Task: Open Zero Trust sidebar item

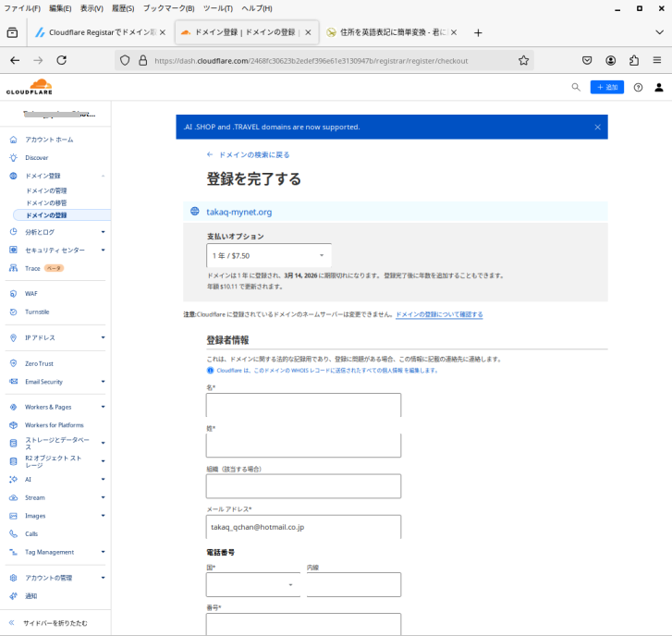Action: click(39, 363)
